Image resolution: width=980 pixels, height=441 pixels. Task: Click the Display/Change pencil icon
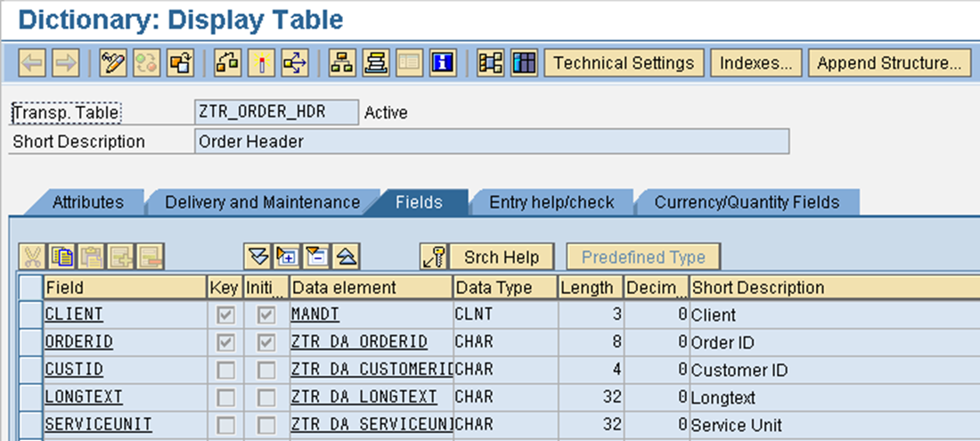pyautogui.click(x=114, y=63)
